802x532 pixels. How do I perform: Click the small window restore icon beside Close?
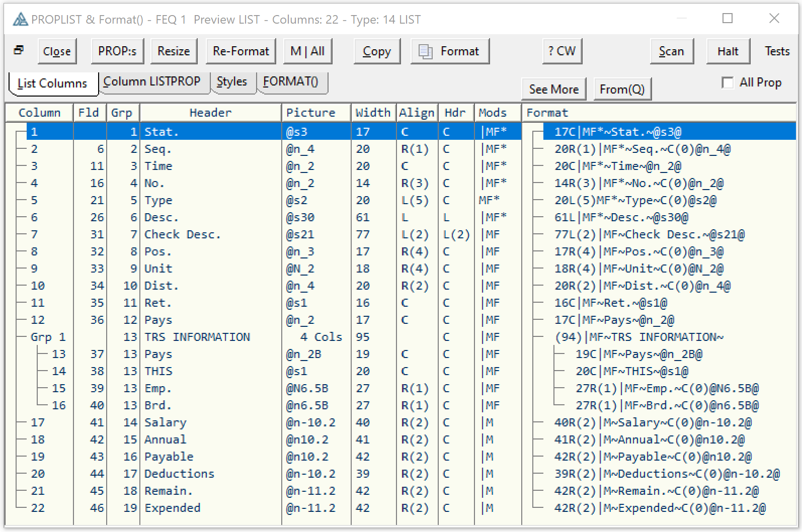click(19, 50)
